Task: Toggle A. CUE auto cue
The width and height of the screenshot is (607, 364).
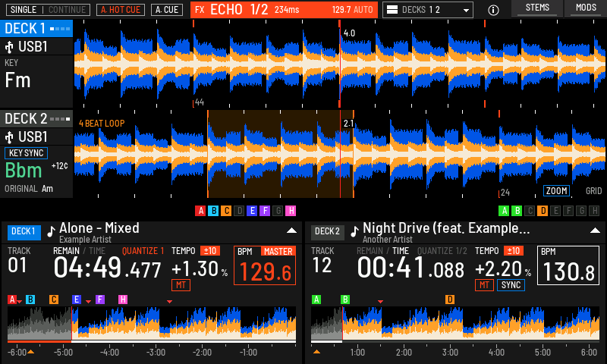Action: (167, 10)
